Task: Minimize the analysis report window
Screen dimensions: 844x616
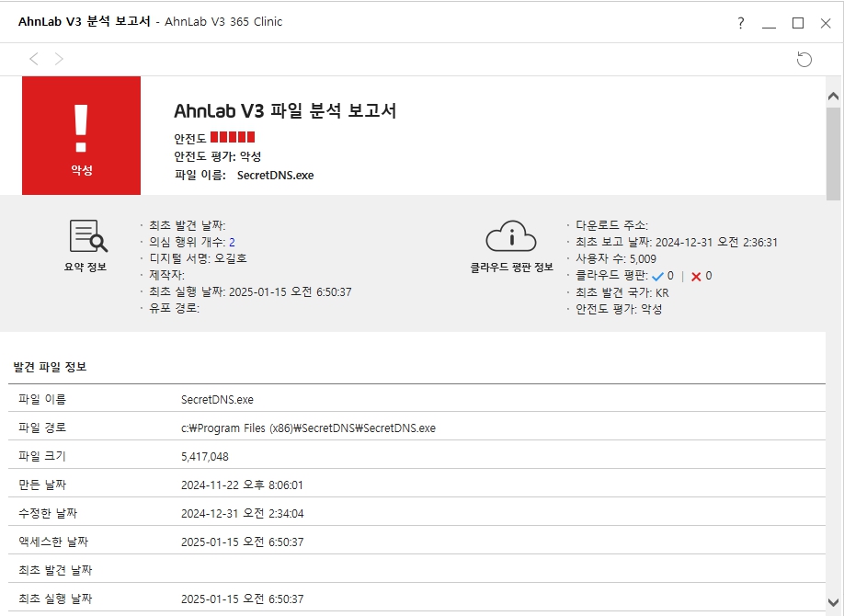Action: coord(770,23)
